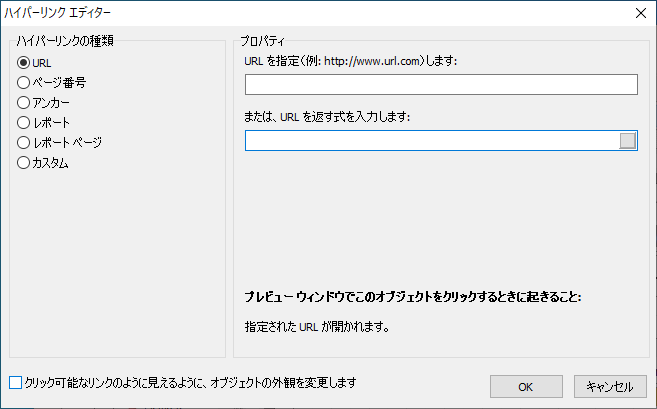Click the URL を指定 label text
The image size is (657, 409).
click(x=350, y=61)
